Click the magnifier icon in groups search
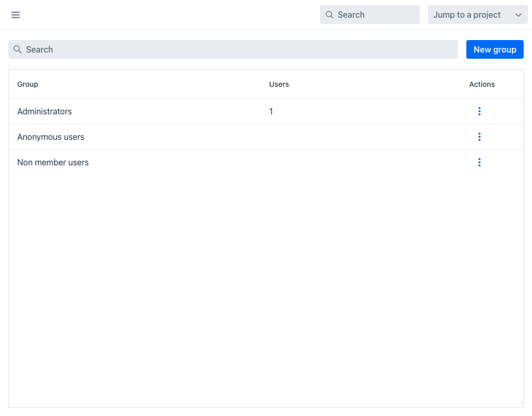532x416 pixels. 18,49
